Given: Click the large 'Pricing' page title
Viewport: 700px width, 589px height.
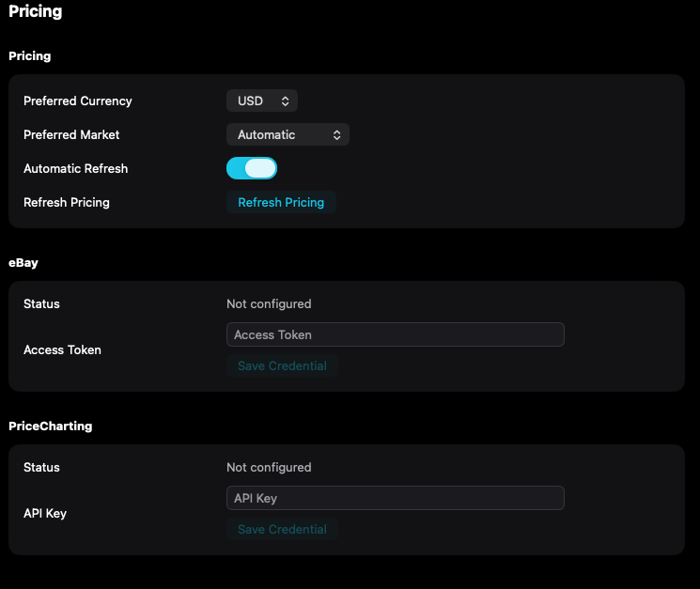Looking at the screenshot, I should 36,11.
